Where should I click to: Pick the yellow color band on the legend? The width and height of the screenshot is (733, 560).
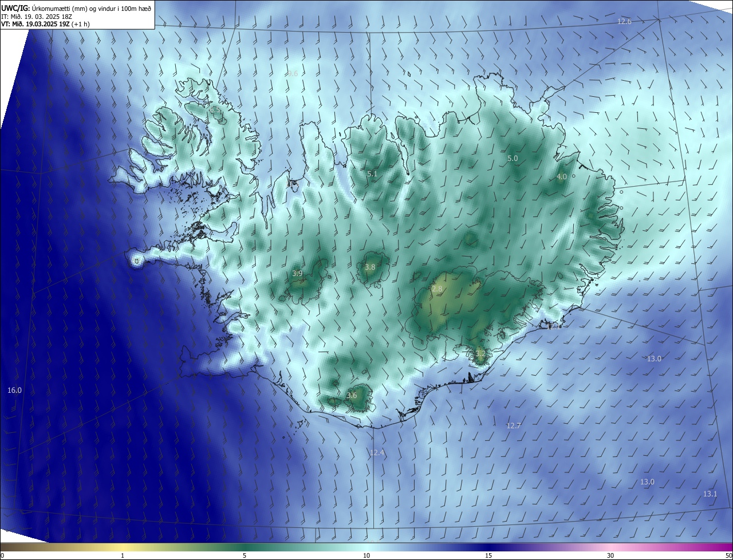pos(123,547)
